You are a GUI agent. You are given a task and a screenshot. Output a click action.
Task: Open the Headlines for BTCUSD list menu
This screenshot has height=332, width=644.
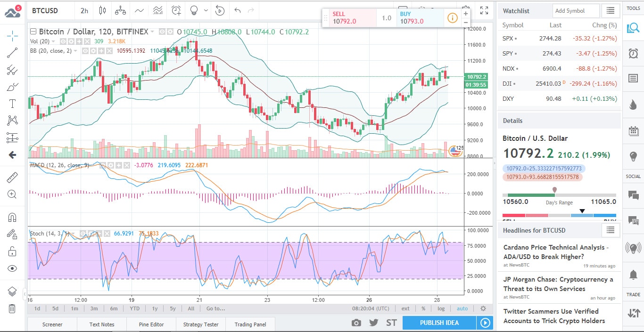pyautogui.click(x=611, y=230)
